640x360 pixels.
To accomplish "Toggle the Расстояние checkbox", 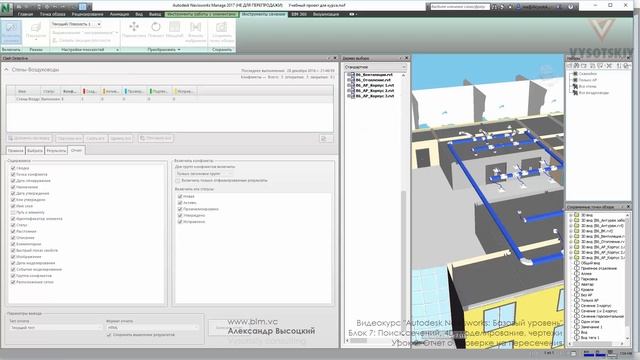I will [x=13, y=231].
